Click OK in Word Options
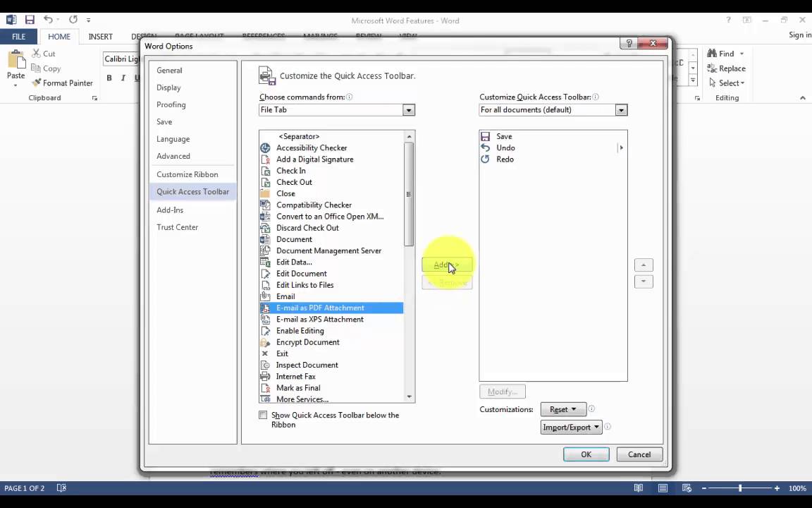The height and width of the screenshot is (508, 812). pos(586,454)
